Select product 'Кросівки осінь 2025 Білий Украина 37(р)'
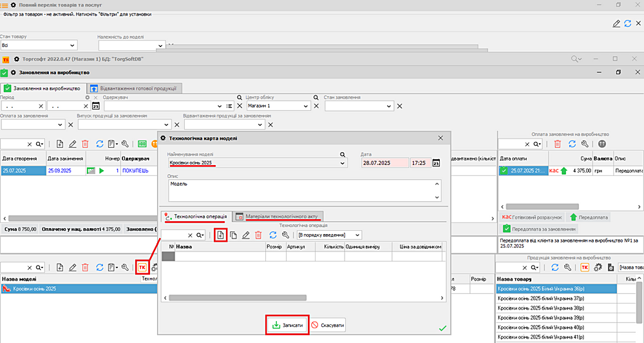Image resolution: width=644 pixels, height=343 pixels. click(x=541, y=299)
